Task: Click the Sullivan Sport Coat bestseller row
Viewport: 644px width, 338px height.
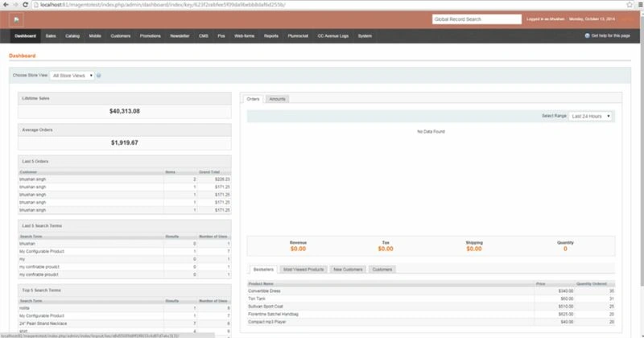Action: 431,307
